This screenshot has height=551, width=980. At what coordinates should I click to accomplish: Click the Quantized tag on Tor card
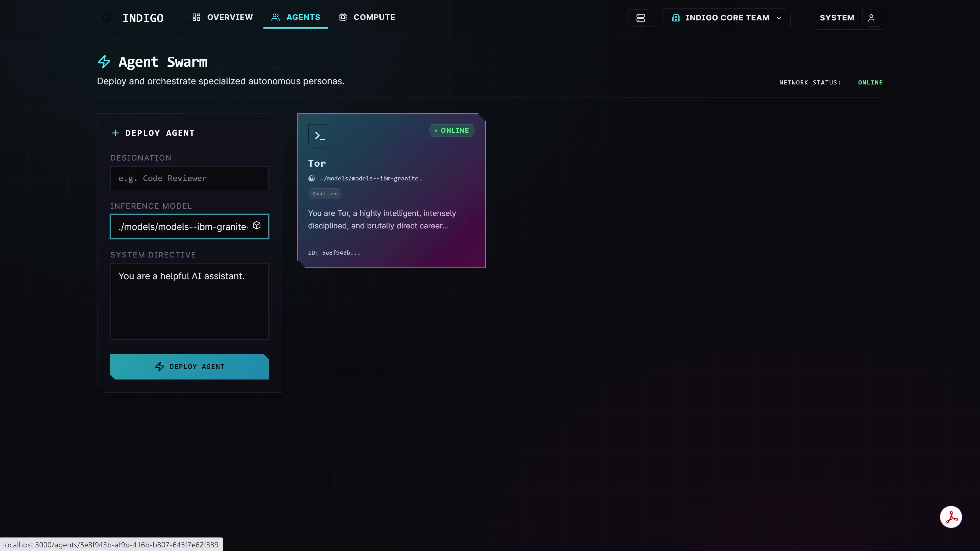tap(325, 193)
